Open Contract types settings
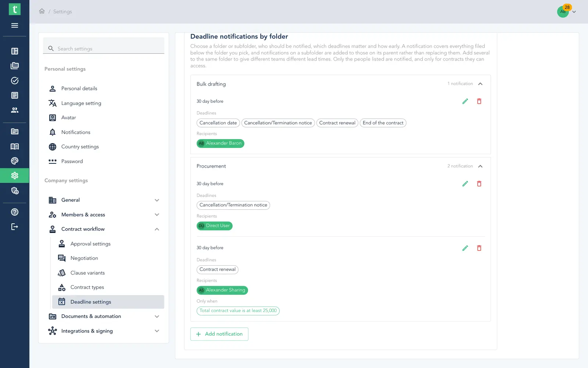 point(108,287)
